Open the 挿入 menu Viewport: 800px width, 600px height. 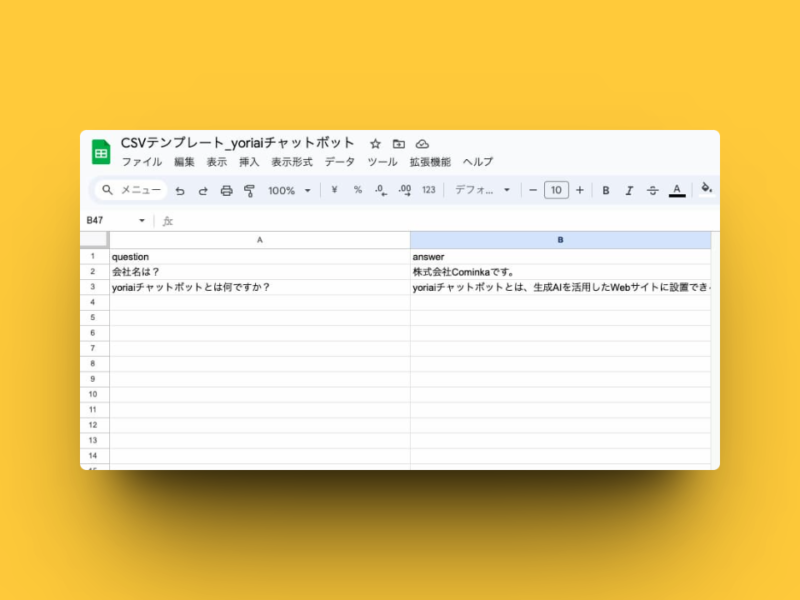(x=249, y=162)
